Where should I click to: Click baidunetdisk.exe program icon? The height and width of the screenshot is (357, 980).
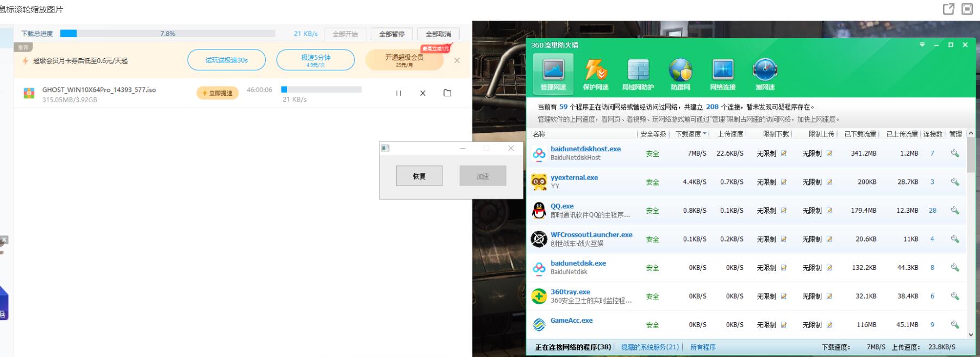539,268
